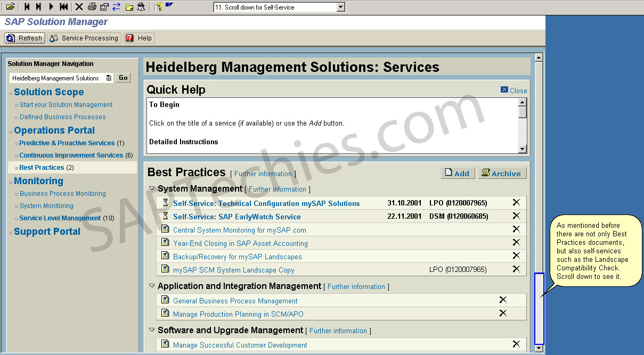Open the Support Portal section

coord(47,232)
